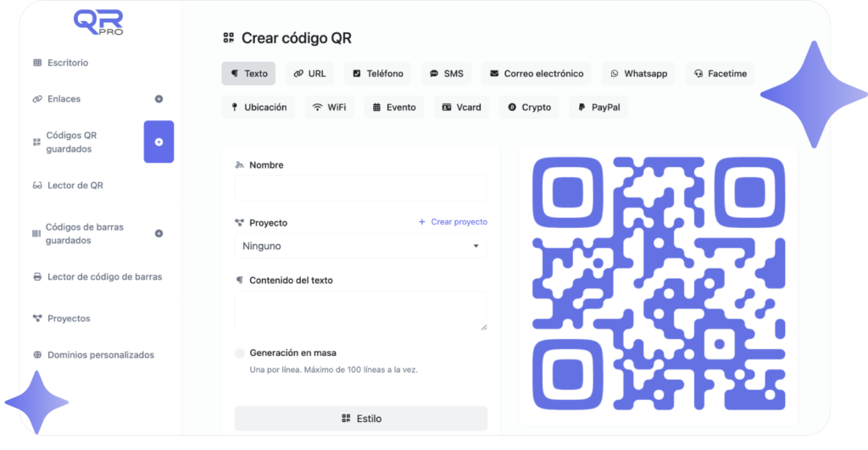Select the SMS QR type
The width and height of the screenshot is (868, 450).
tap(446, 74)
